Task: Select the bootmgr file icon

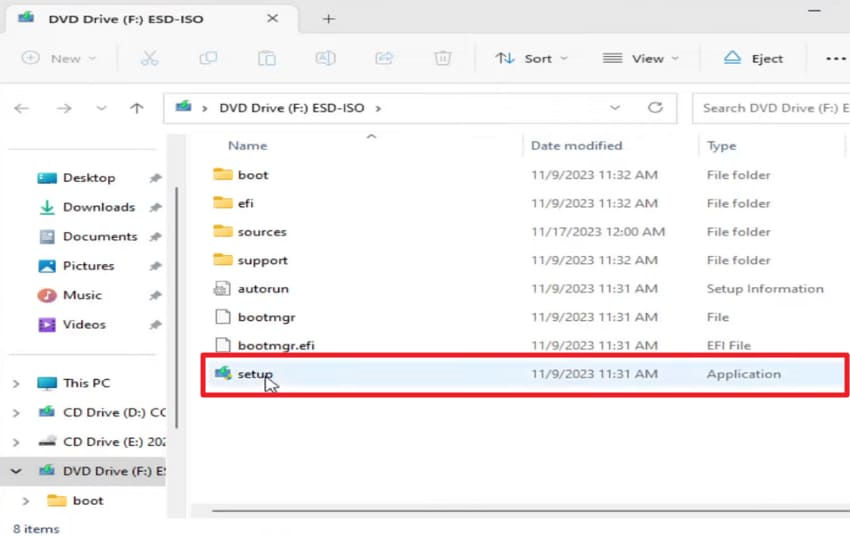Action: pyautogui.click(x=222, y=317)
